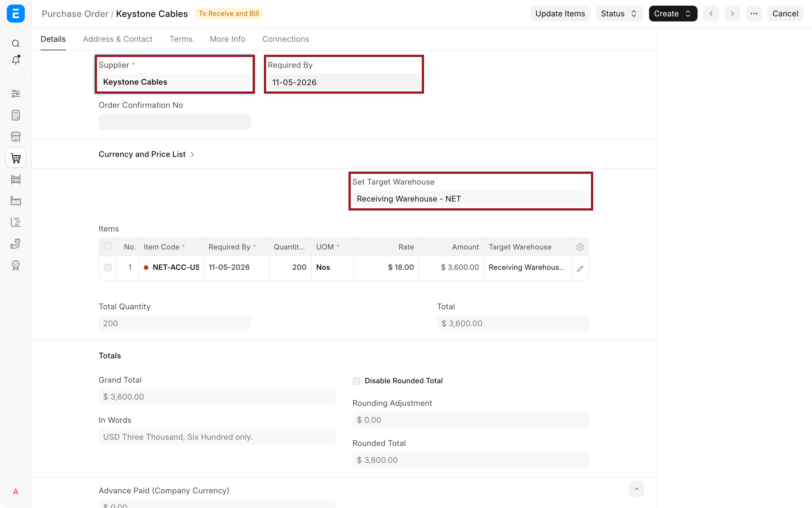The width and height of the screenshot is (812, 508).
Task: Click the row 1 Required By 11-05-2026 cell
Action: (236, 268)
